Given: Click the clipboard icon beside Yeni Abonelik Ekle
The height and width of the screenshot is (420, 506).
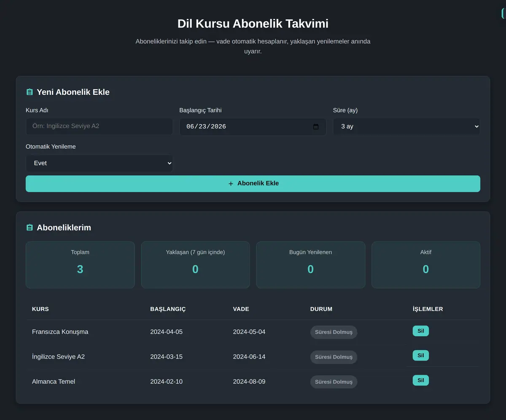Looking at the screenshot, I should pos(30,92).
